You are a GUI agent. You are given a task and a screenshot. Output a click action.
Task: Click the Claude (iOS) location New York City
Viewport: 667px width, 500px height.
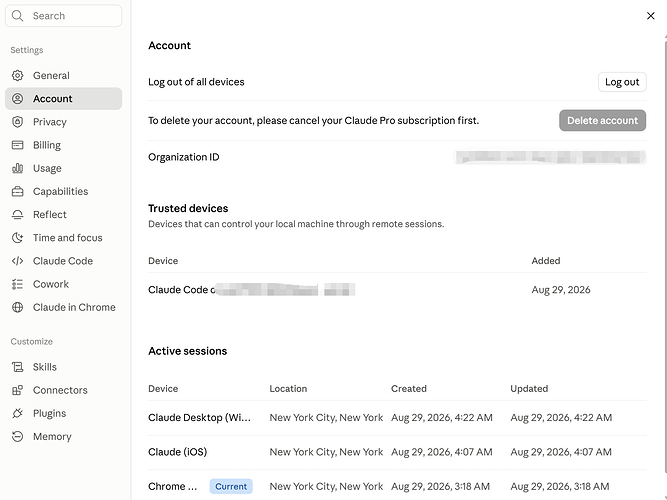click(326, 452)
